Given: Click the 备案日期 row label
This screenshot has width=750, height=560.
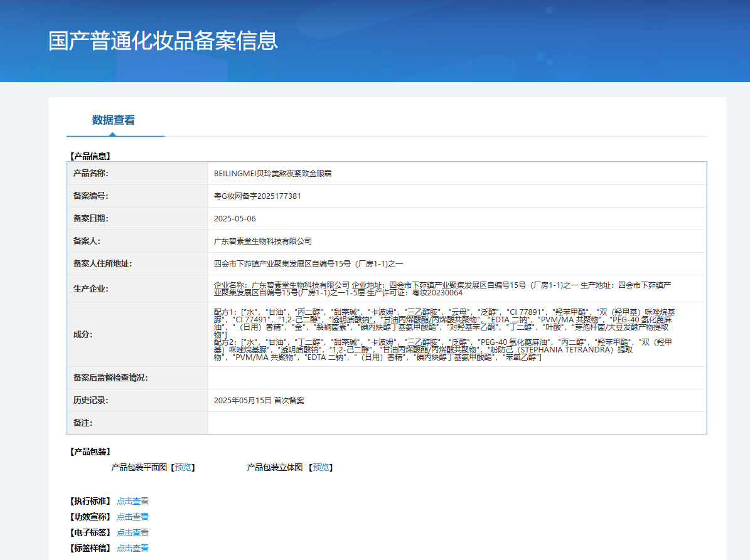Looking at the screenshot, I should (91, 218).
